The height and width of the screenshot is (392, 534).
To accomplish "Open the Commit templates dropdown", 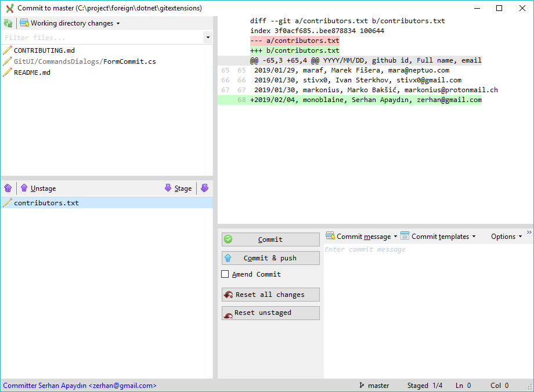I will (475, 236).
